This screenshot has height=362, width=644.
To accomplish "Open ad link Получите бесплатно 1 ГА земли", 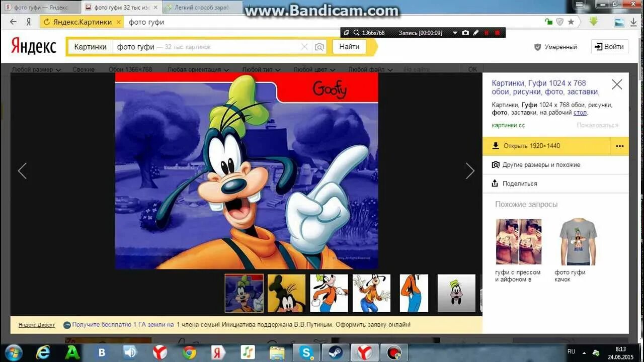I will tap(123, 325).
